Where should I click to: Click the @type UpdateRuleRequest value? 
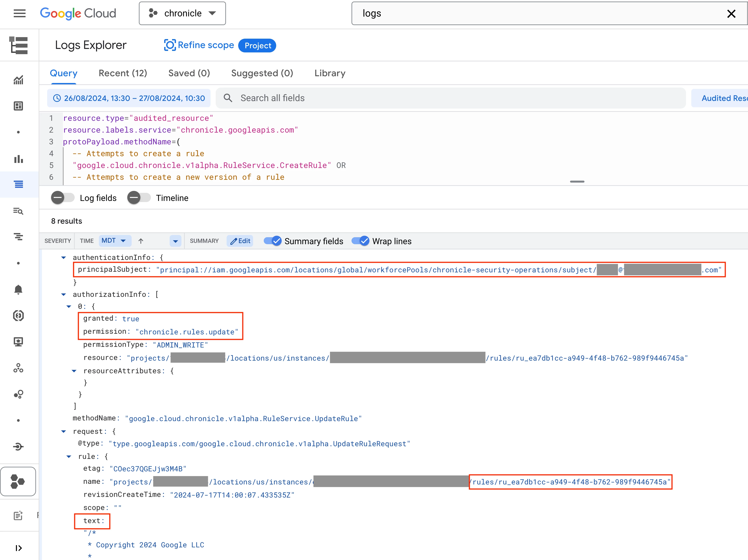259,444
